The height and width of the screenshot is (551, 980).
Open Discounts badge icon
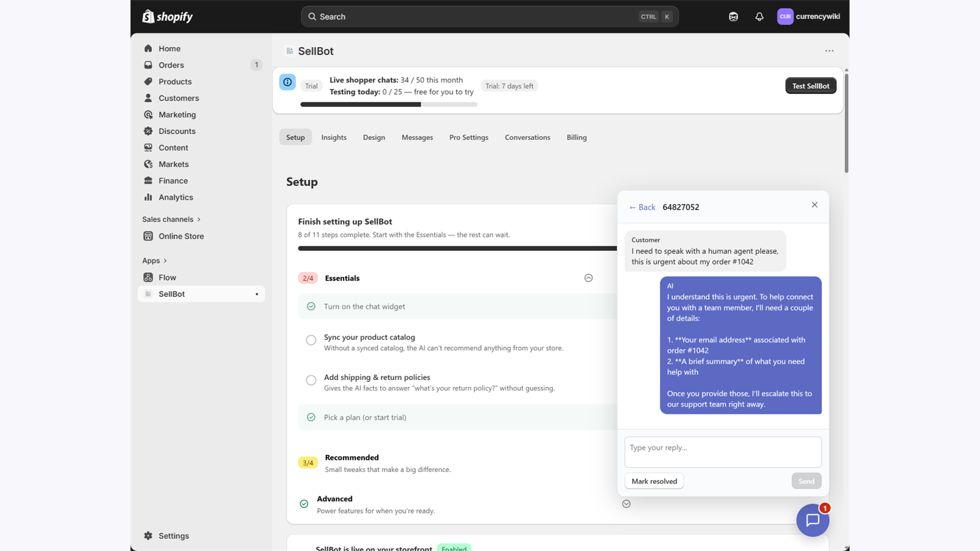(x=148, y=131)
